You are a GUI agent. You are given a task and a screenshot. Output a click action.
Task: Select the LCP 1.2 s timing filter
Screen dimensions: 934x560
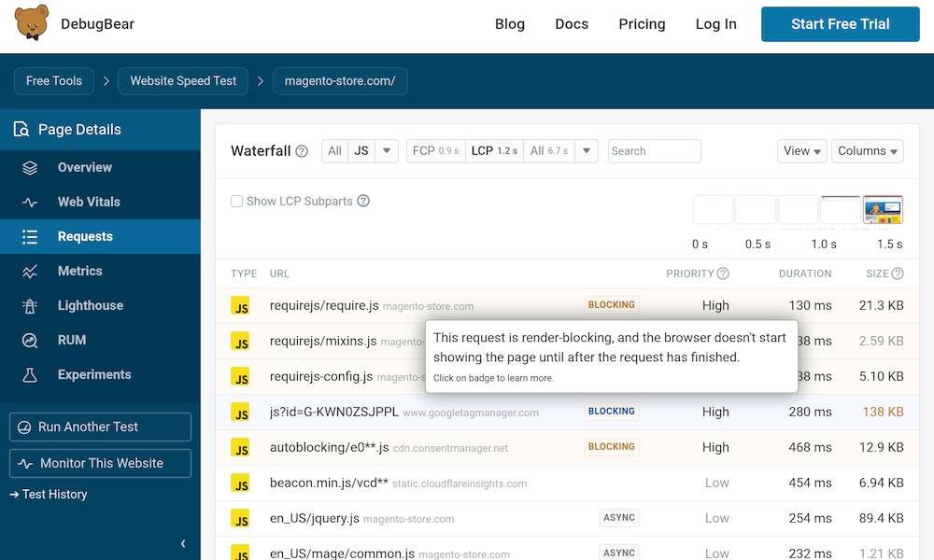494,151
